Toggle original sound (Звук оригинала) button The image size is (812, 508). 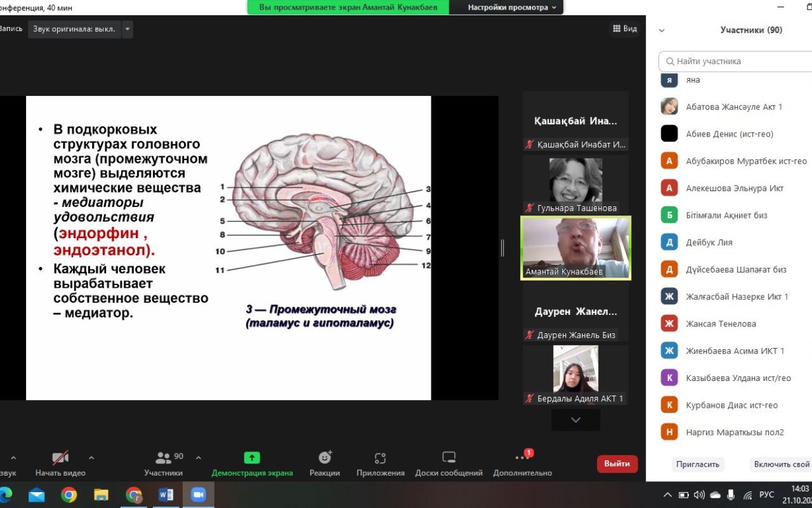(74, 29)
